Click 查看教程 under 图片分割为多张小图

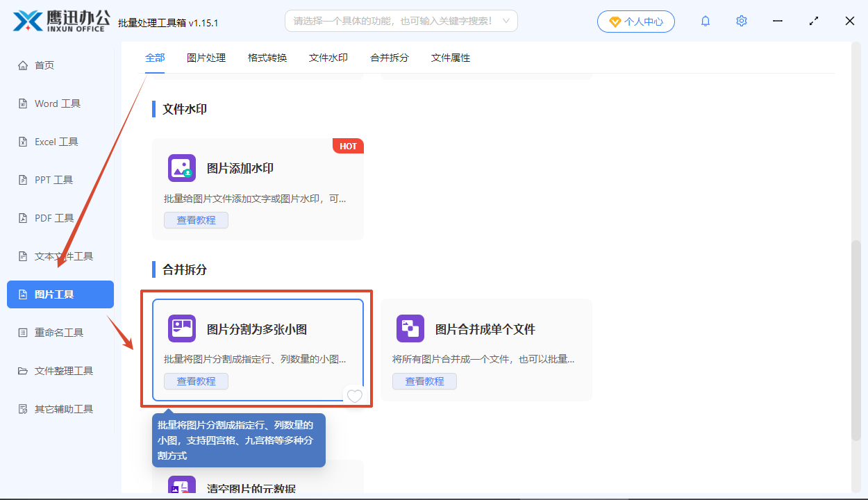196,381
